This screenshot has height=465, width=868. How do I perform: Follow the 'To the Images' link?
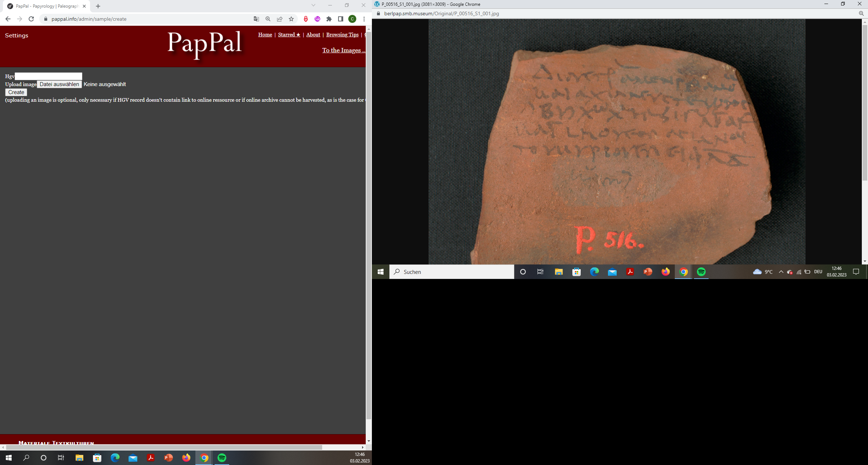(x=344, y=50)
